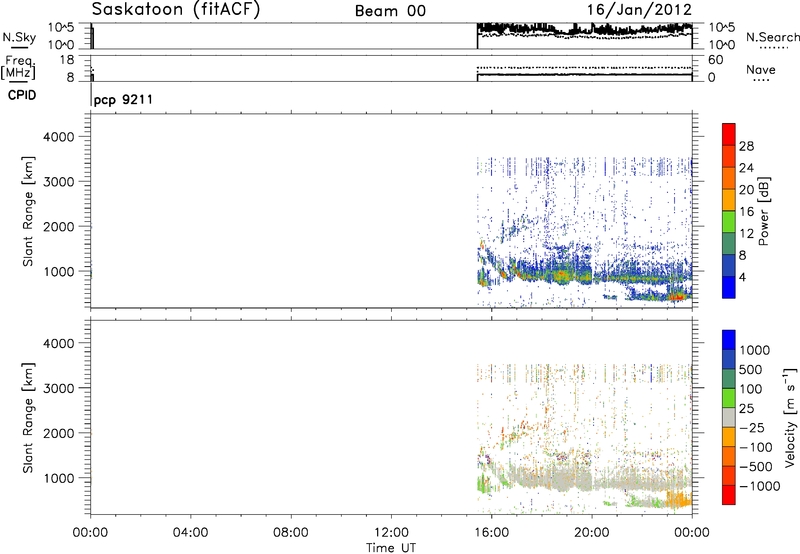The height and width of the screenshot is (554, 800).
Task: Click the CPID label
Action: click(22, 95)
